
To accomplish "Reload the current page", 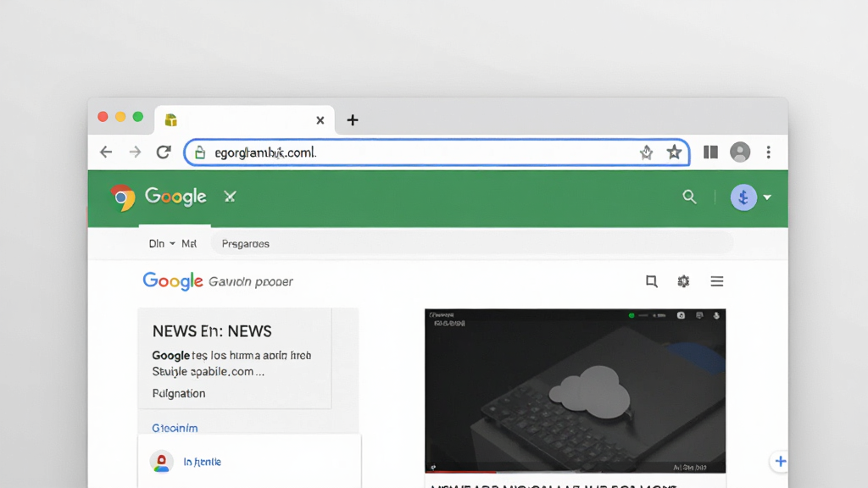I will [164, 152].
